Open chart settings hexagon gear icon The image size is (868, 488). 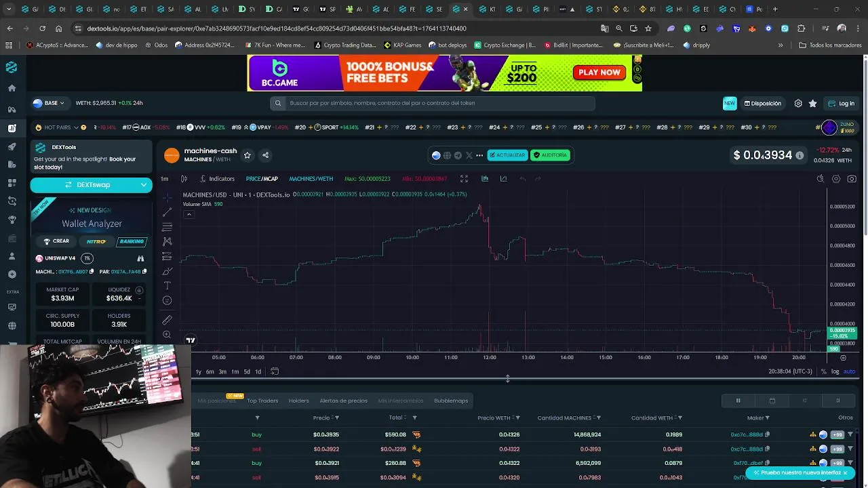[x=836, y=179]
